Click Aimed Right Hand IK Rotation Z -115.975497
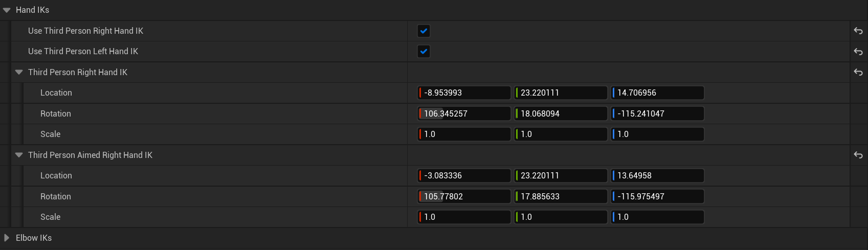The image size is (868, 250). coord(658,196)
